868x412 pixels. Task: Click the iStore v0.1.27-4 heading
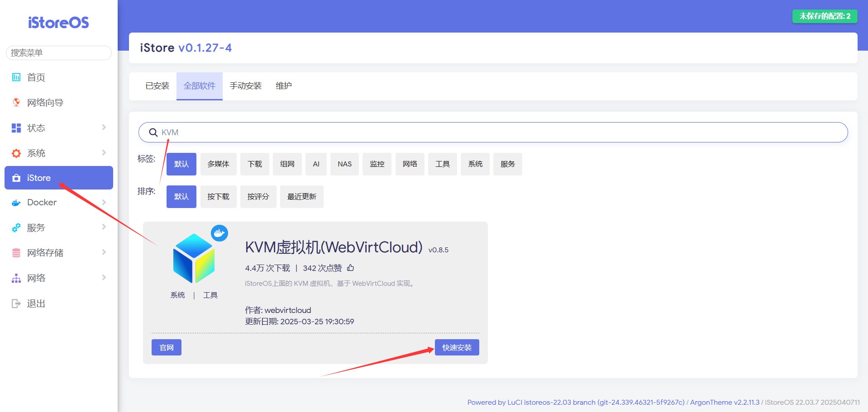tap(186, 48)
